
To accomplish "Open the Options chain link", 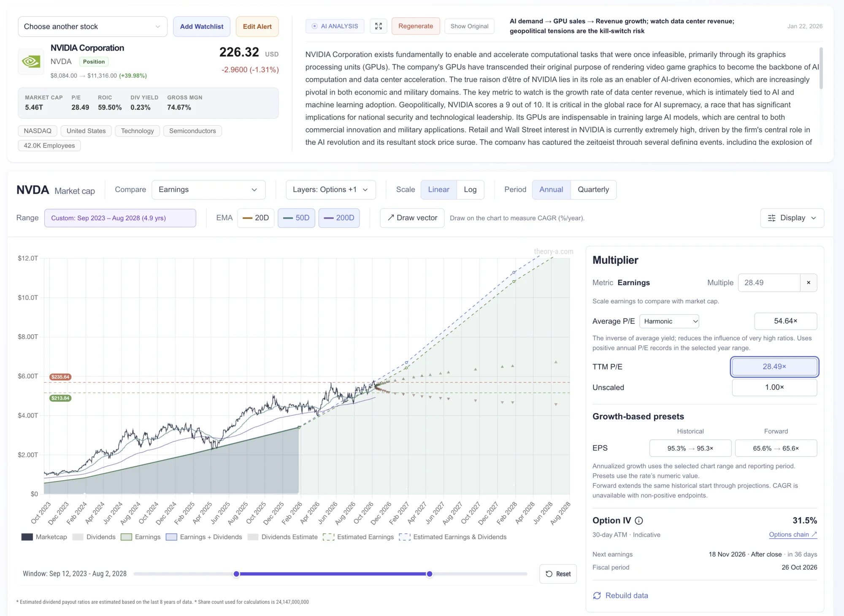I will (793, 535).
